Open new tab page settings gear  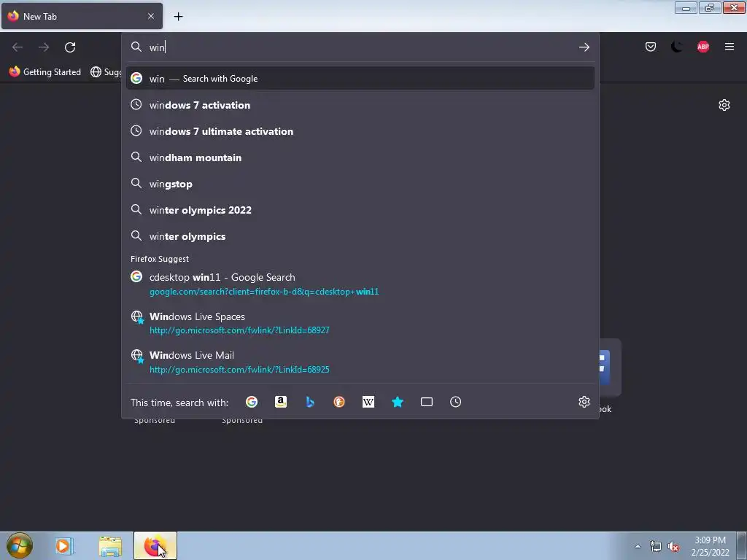(724, 105)
